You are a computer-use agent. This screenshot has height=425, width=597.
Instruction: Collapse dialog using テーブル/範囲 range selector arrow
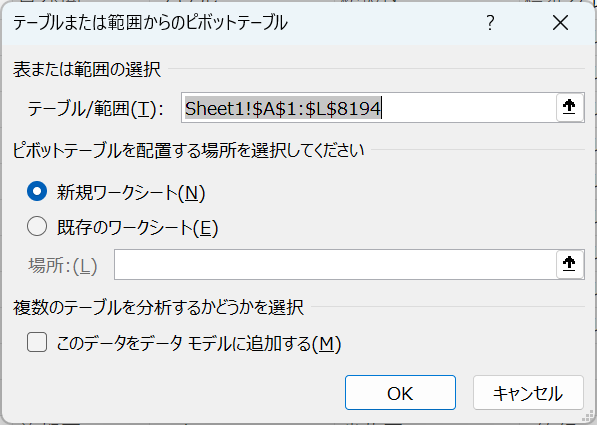point(569,107)
